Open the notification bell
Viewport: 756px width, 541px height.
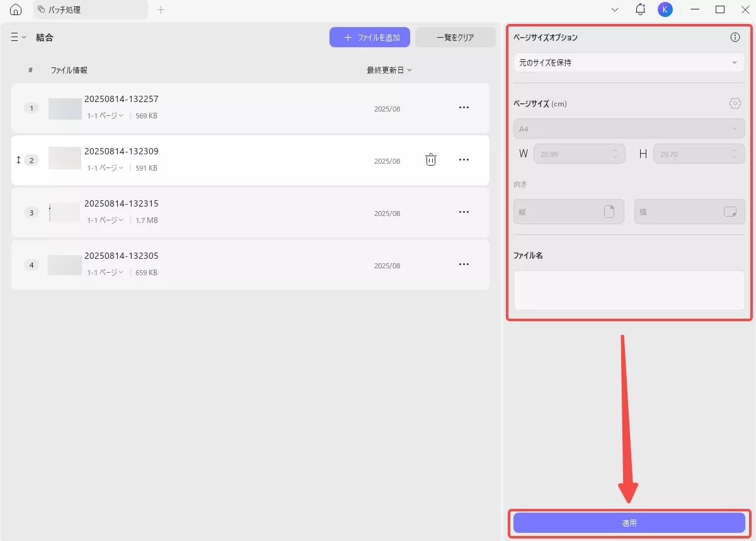click(640, 9)
